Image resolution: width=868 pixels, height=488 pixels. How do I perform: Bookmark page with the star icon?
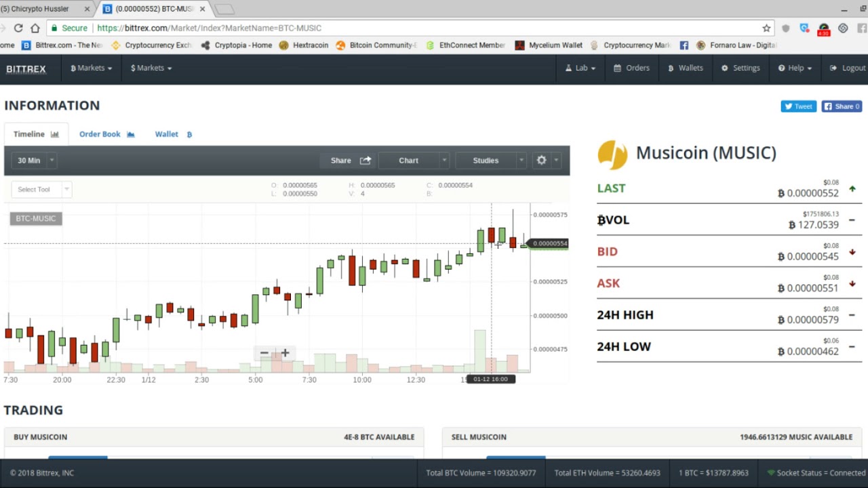coord(766,28)
